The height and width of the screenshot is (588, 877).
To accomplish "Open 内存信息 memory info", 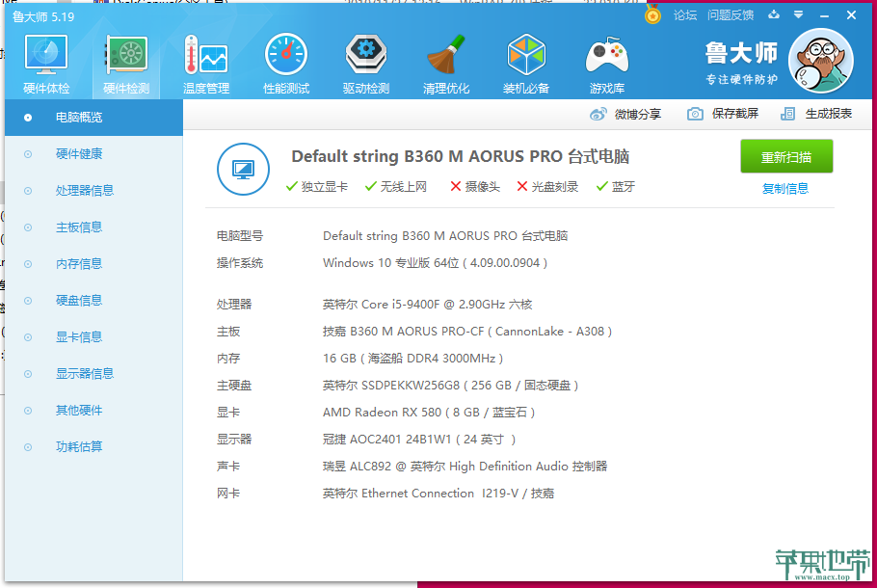I will pyautogui.click(x=94, y=263).
